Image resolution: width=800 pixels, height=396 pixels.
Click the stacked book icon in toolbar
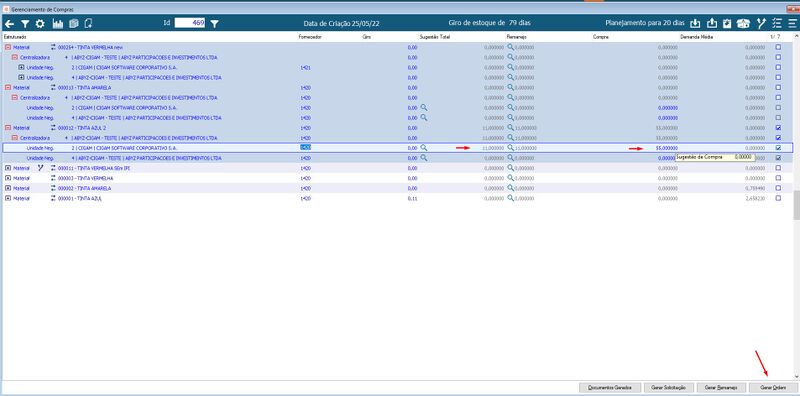click(73, 23)
